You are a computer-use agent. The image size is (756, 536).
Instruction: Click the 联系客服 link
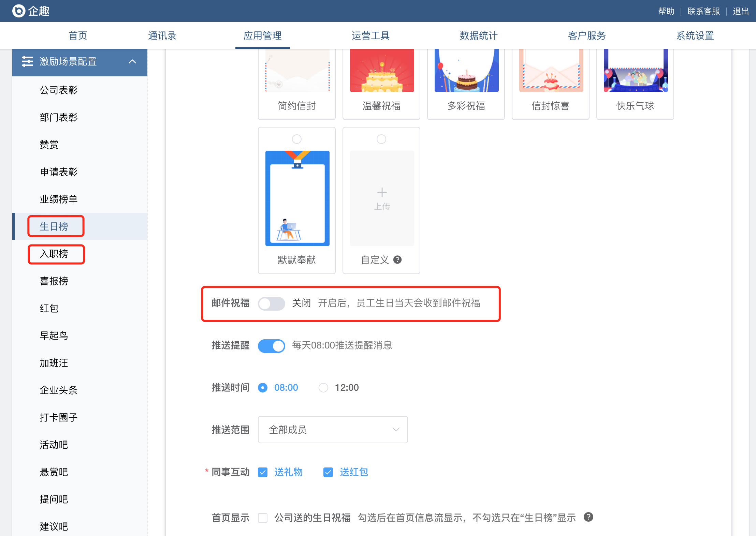[x=703, y=11]
